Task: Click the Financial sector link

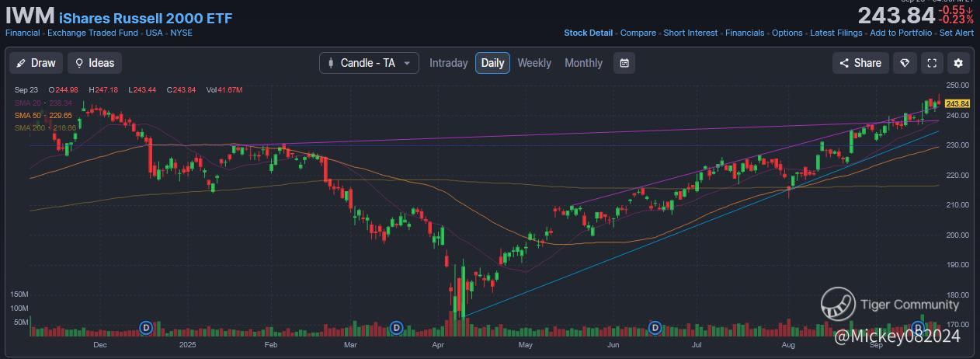Action: (23, 33)
